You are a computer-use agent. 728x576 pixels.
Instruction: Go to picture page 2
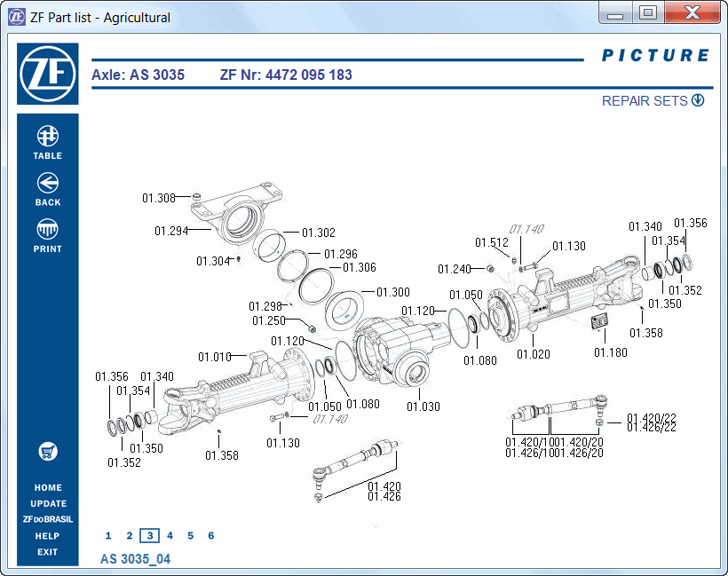129,535
